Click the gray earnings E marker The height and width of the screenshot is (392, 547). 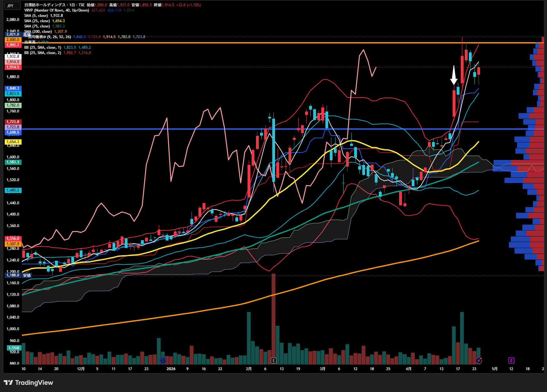point(273,360)
